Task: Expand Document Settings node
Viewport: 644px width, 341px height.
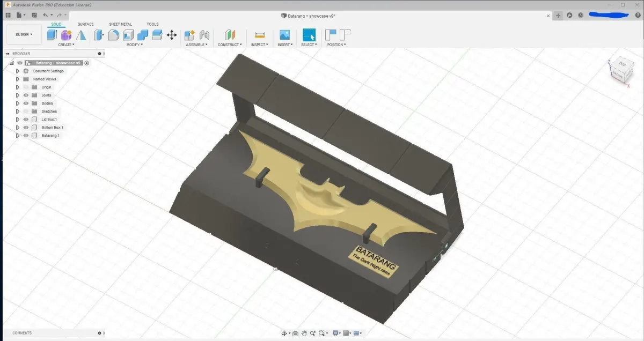Action: [18, 71]
